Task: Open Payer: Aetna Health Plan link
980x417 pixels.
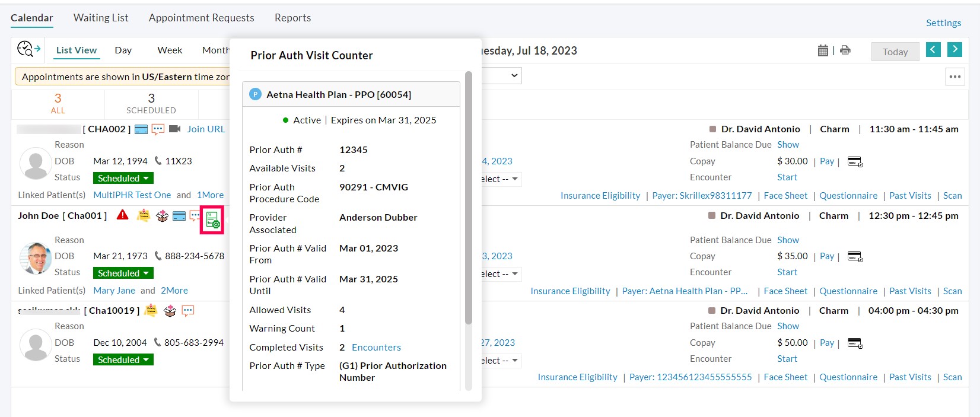Action: point(685,291)
